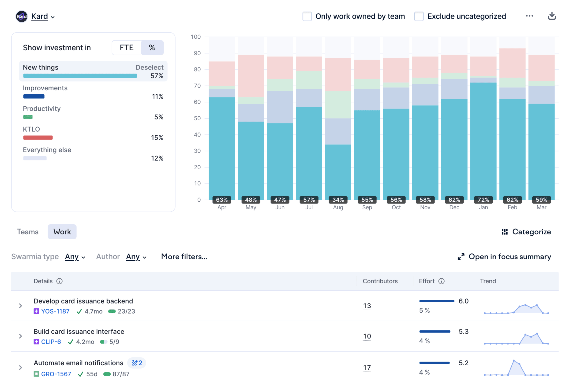The width and height of the screenshot is (570, 392).
Task: Click the expand arrows focus summary icon
Action: [x=461, y=257]
